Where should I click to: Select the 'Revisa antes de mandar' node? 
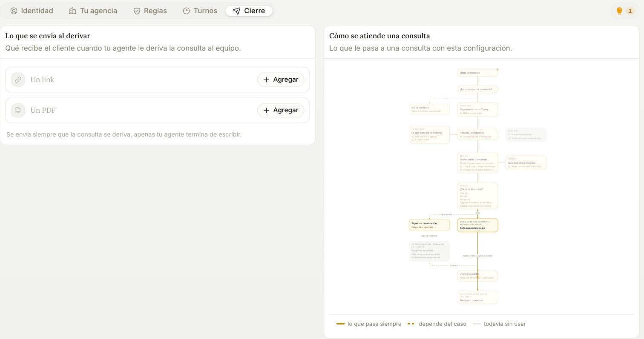click(x=477, y=163)
